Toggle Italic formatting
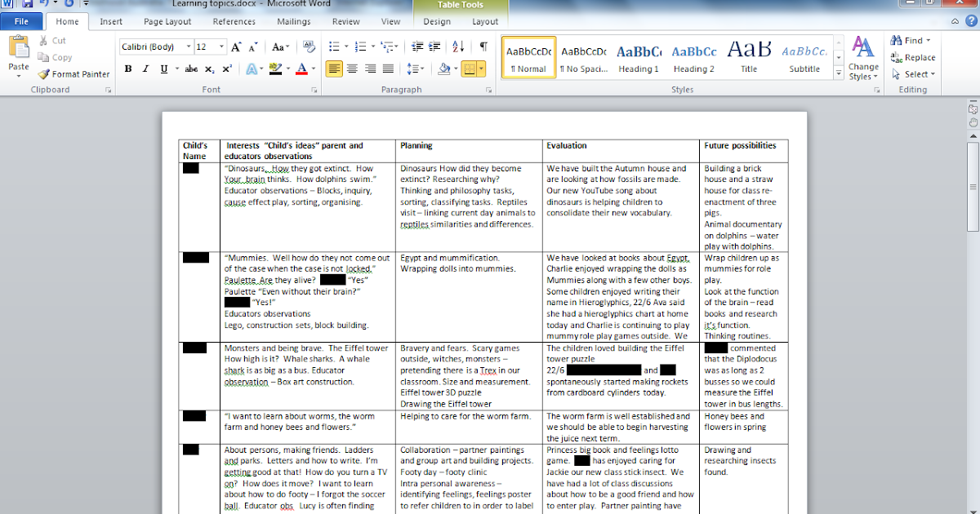The image size is (980, 514). (146, 69)
